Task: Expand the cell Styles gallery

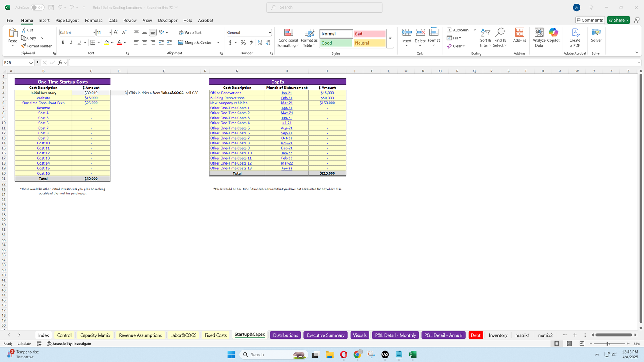Action: [x=390, y=38]
